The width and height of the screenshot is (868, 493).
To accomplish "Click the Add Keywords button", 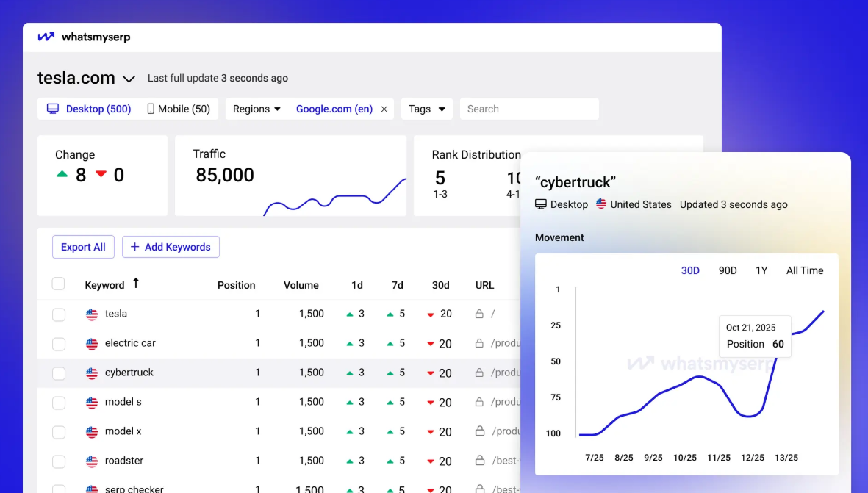I will tap(171, 247).
